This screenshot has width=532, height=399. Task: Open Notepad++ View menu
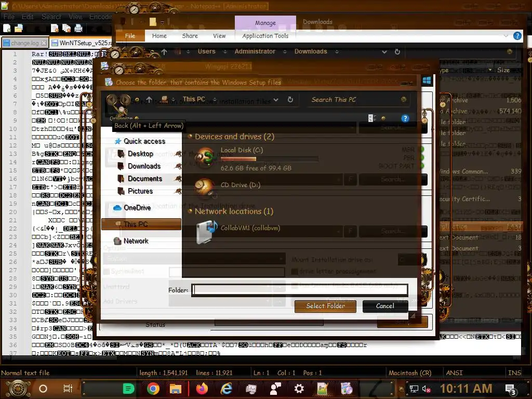[75, 17]
